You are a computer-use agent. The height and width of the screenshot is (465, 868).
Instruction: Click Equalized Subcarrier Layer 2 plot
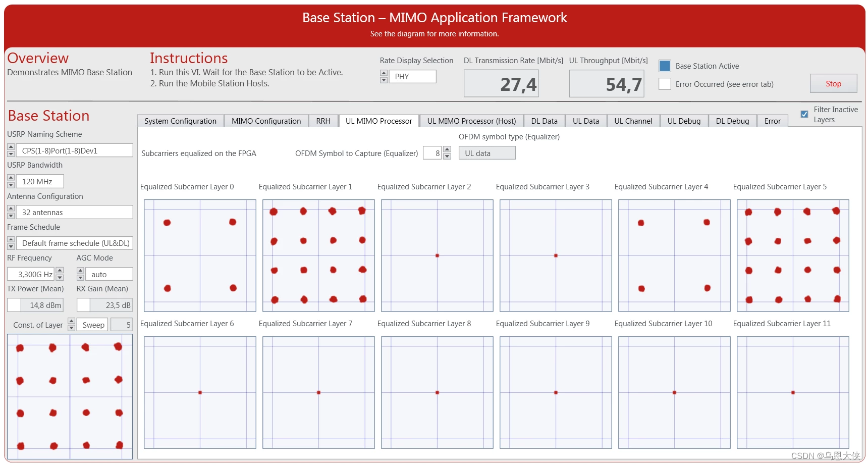[437, 255]
